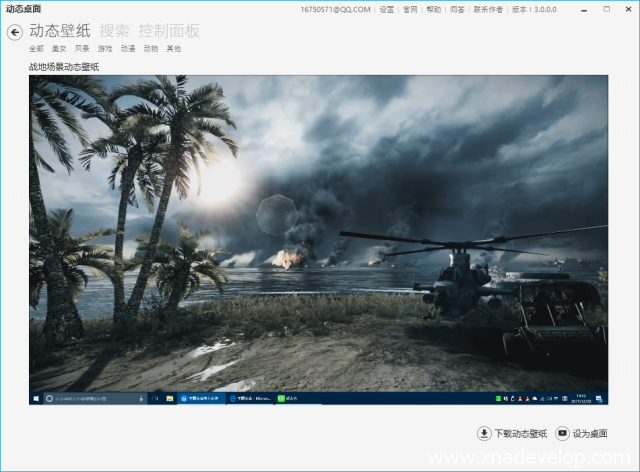Screen dimensions: 640x472
Task: Click the back arrow icon
Action: click(x=14, y=32)
